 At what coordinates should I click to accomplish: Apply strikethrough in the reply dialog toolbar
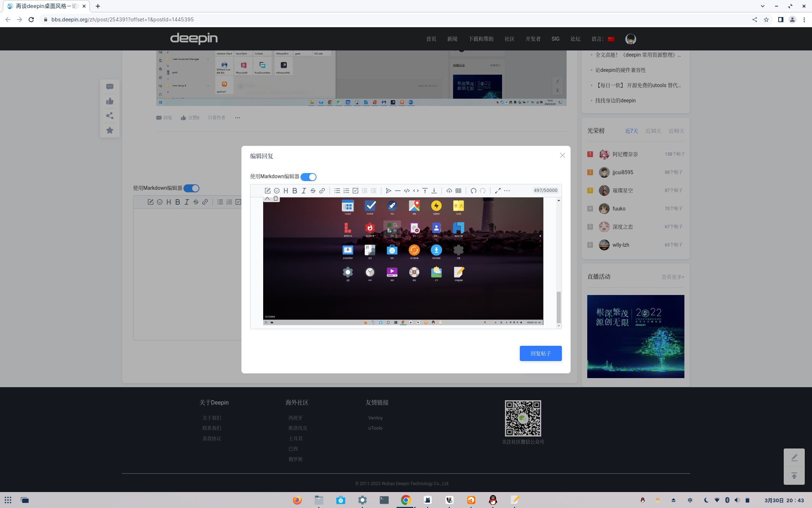coord(313,191)
